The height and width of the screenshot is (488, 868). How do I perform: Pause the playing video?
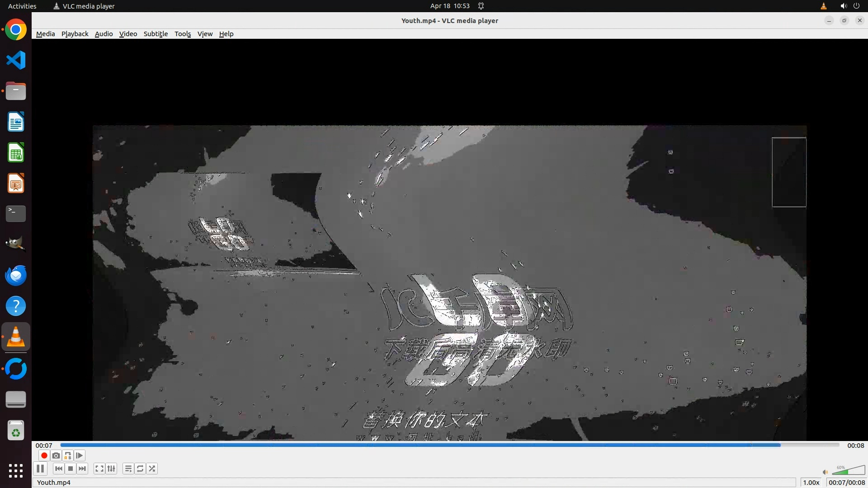(x=40, y=469)
